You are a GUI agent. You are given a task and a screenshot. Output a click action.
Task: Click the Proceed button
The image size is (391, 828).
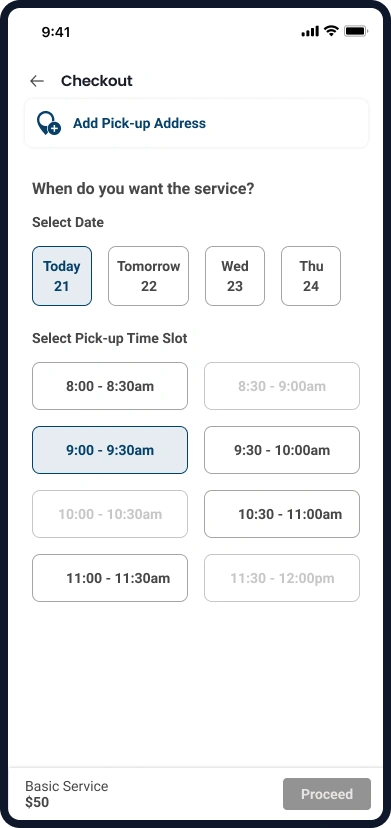(327, 794)
